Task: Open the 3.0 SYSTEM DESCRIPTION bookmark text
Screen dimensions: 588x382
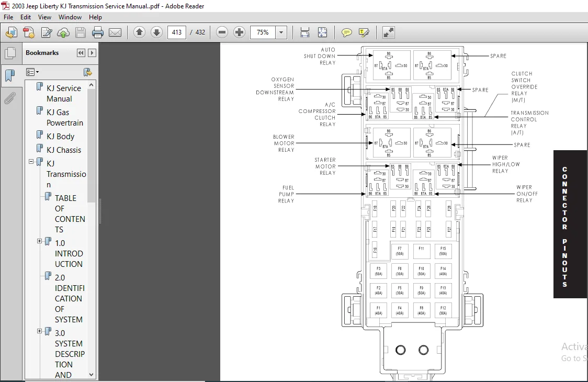Action: pyautogui.click(x=70, y=354)
